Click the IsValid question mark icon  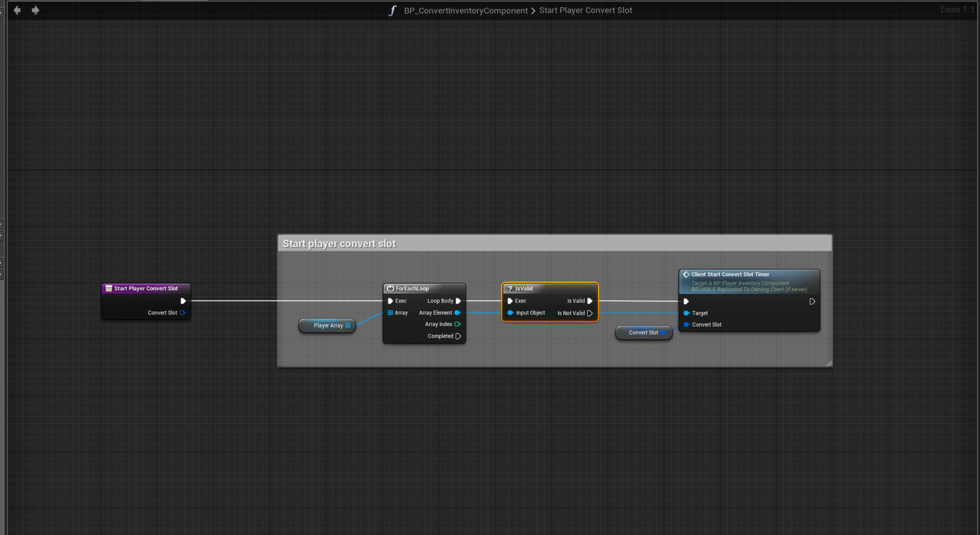(x=510, y=288)
